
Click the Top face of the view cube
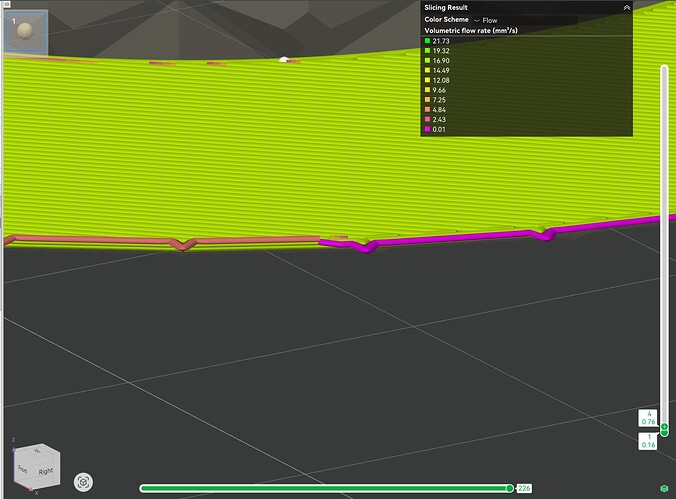(x=38, y=450)
